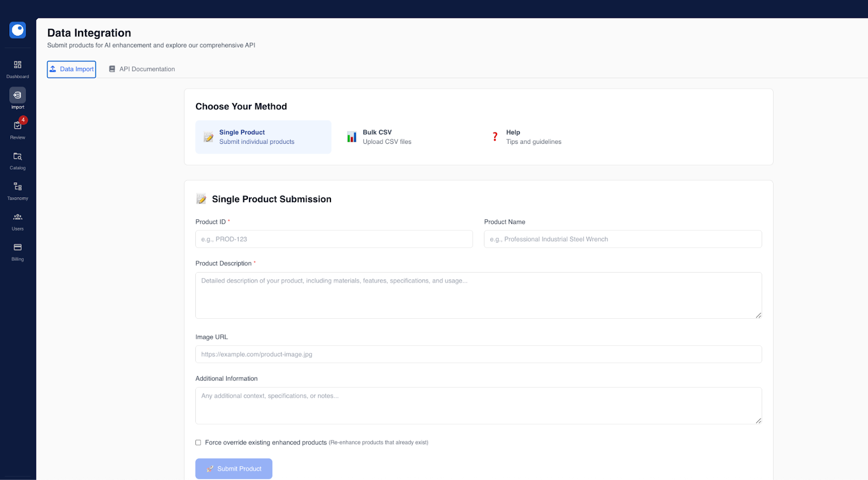Viewport: 868px width, 480px height.
Task: Click the app logo at top left
Action: 17,30
